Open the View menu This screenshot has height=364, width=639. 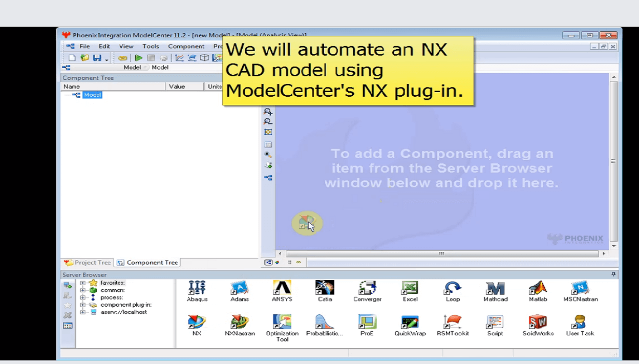(126, 46)
